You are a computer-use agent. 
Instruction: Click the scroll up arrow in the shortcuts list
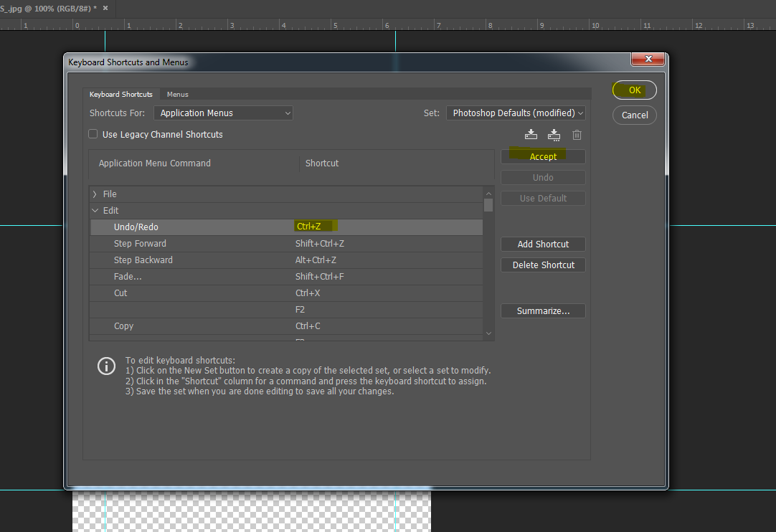pyautogui.click(x=488, y=194)
